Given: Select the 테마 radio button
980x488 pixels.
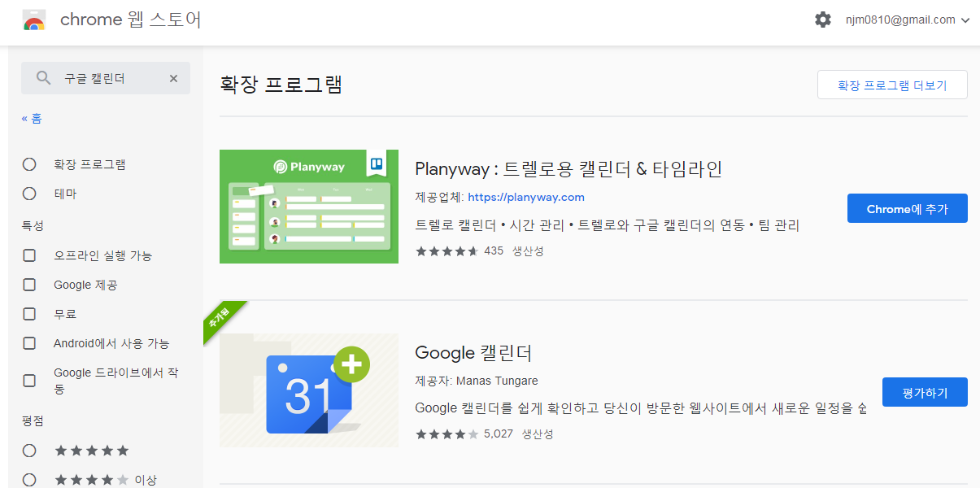Looking at the screenshot, I should (x=30, y=194).
